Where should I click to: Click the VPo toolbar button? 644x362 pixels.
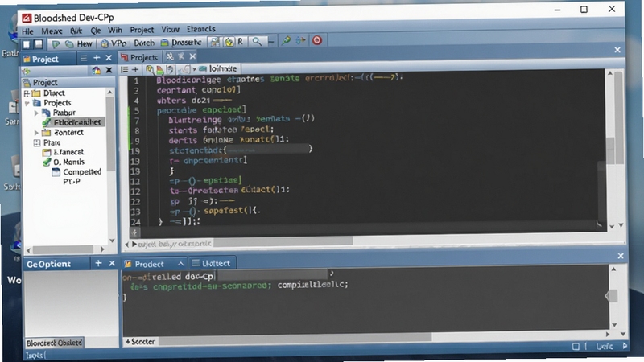[x=114, y=43]
